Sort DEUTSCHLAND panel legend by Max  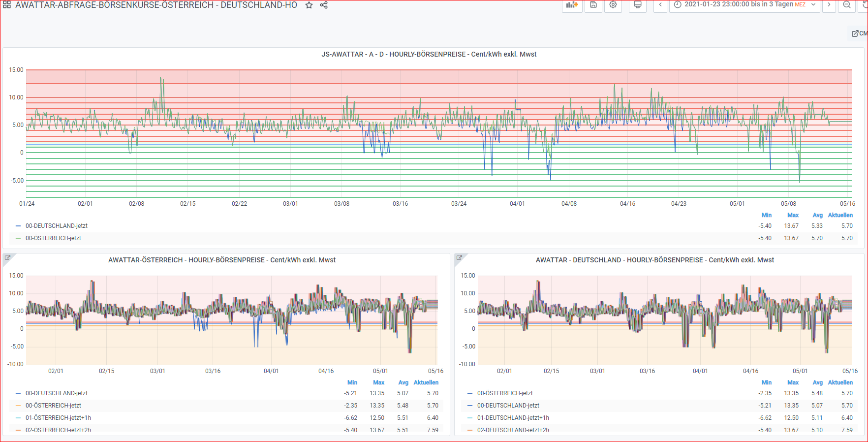(793, 382)
